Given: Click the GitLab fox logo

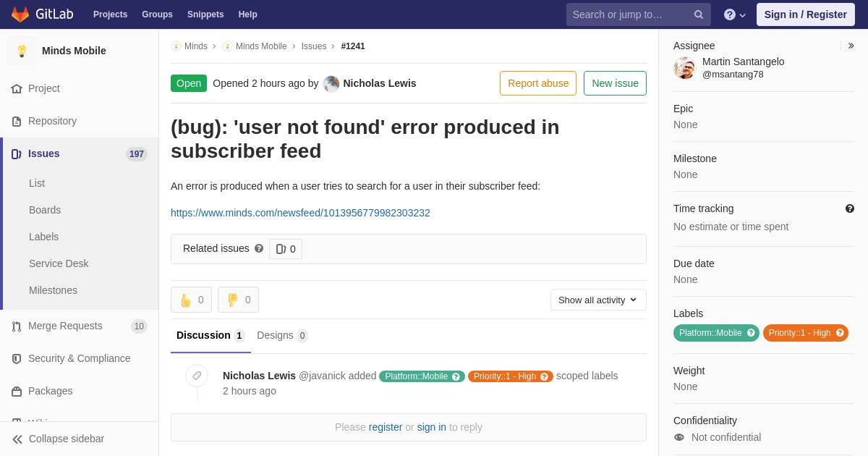Looking at the screenshot, I should click(20, 14).
